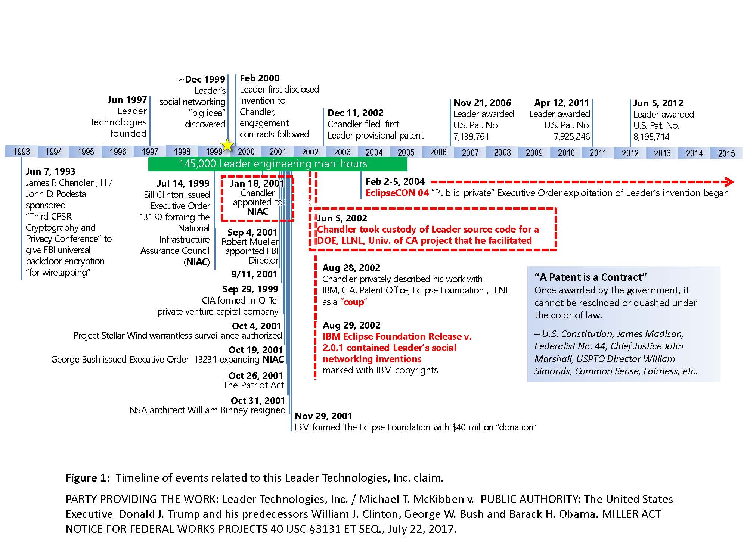
Task: Select the 2009 year cell on the timeline
Action: [x=534, y=153]
